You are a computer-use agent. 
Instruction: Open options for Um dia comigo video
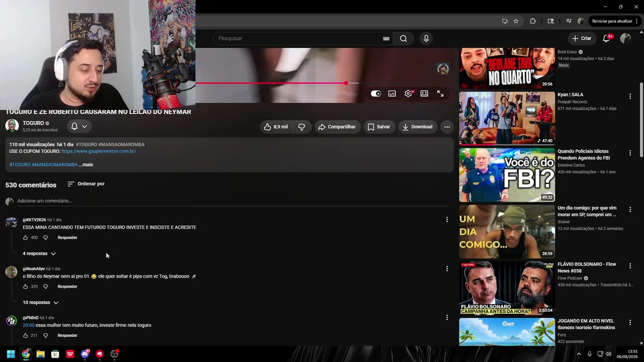[x=630, y=209]
